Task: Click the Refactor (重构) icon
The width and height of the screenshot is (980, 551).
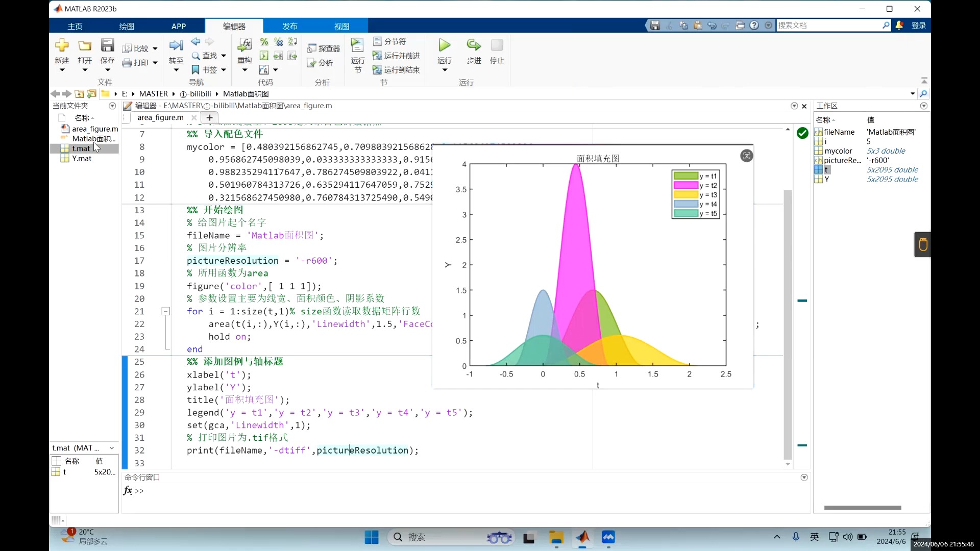Action: tap(244, 45)
